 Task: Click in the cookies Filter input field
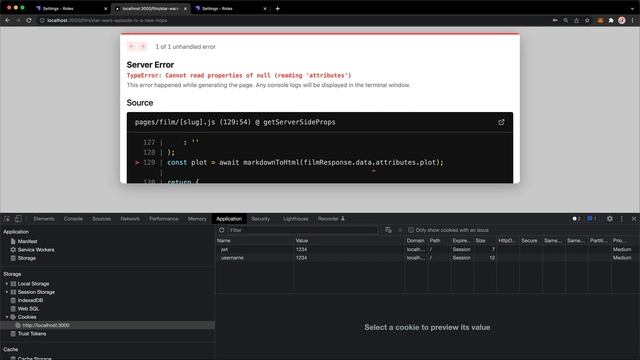(x=302, y=230)
